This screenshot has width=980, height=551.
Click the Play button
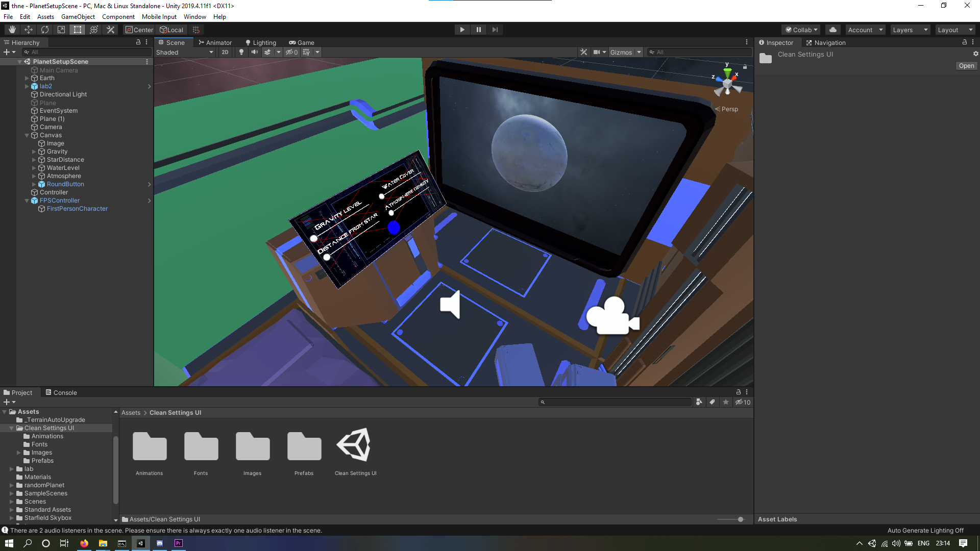click(x=462, y=30)
